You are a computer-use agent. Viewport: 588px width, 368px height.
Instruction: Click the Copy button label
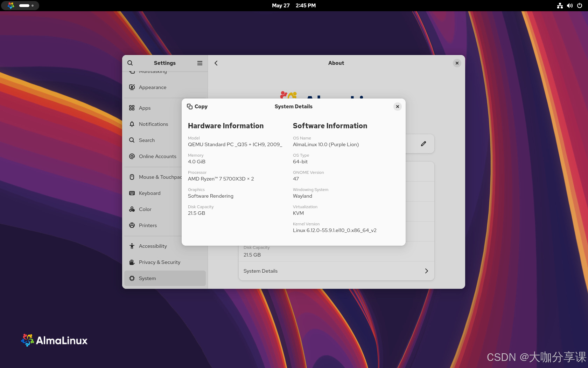click(x=201, y=107)
